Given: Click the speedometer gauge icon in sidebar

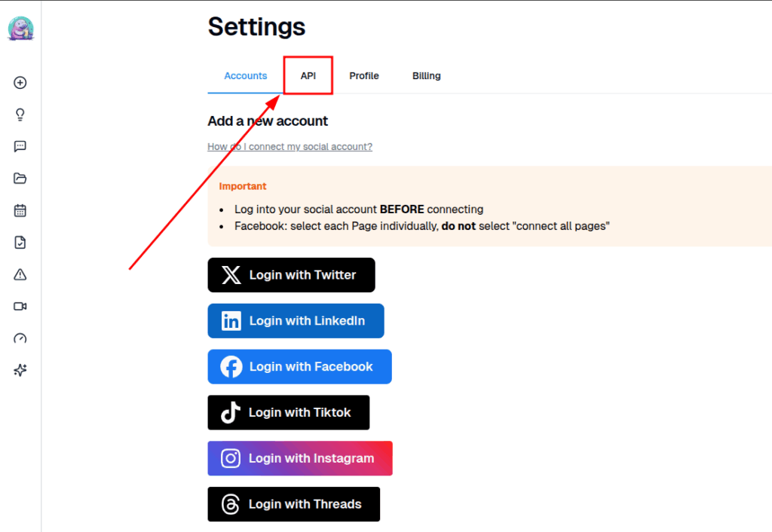Looking at the screenshot, I should coord(20,338).
